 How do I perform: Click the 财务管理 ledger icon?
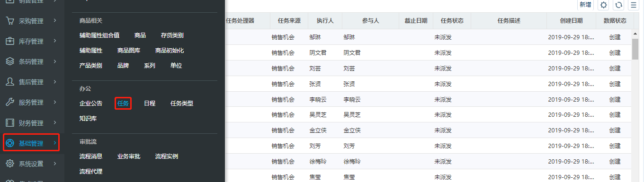10,123
